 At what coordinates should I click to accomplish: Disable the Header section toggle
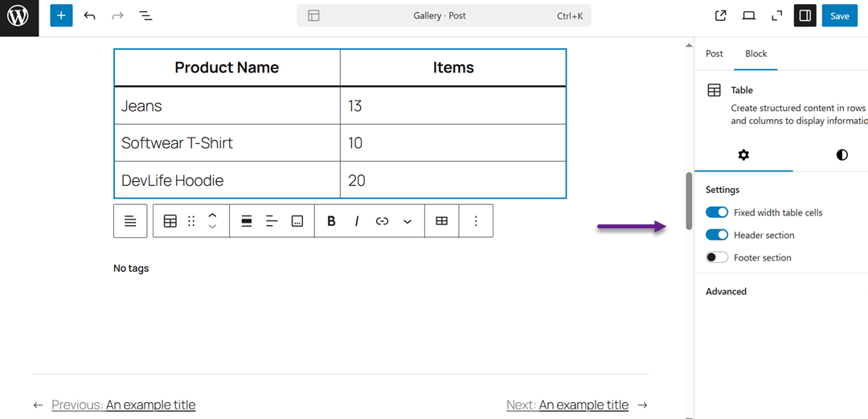click(x=717, y=235)
